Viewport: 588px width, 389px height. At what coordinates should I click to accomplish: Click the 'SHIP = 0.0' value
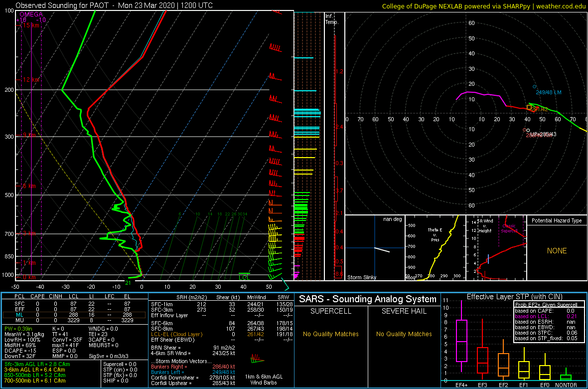click(115, 381)
